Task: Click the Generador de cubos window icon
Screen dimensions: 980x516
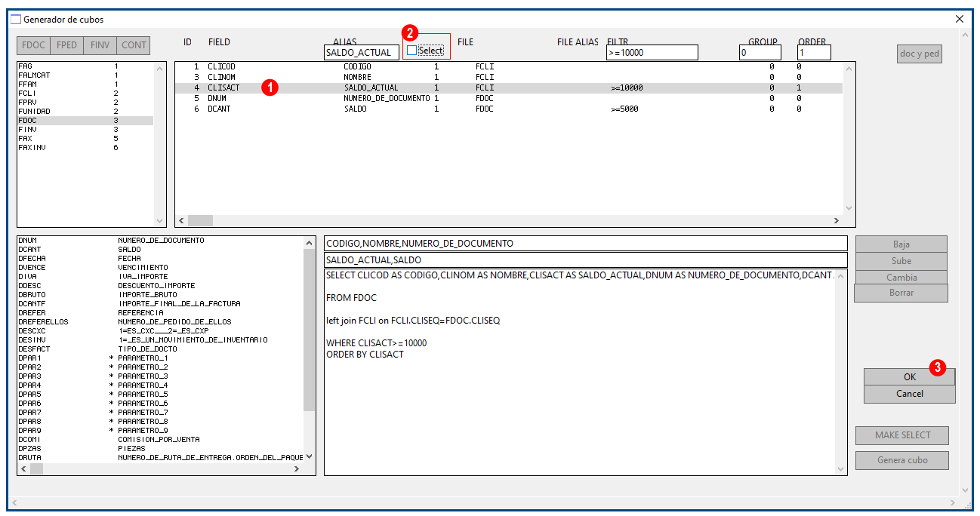Action: tap(16, 19)
